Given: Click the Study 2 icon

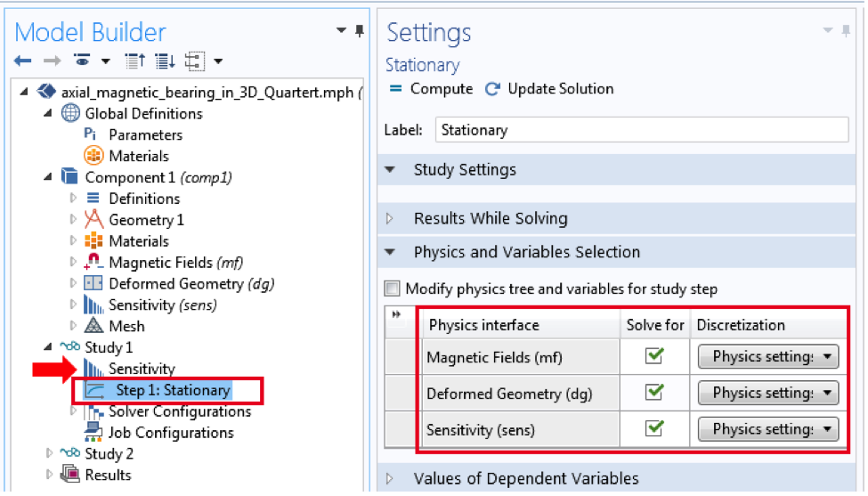Looking at the screenshot, I should (69, 453).
